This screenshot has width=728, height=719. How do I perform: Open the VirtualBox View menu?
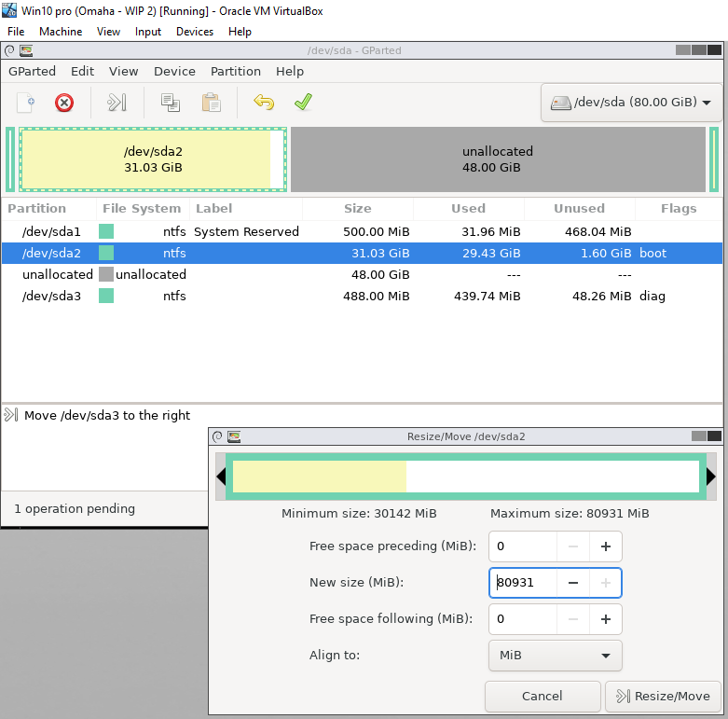click(x=108, y=32)
